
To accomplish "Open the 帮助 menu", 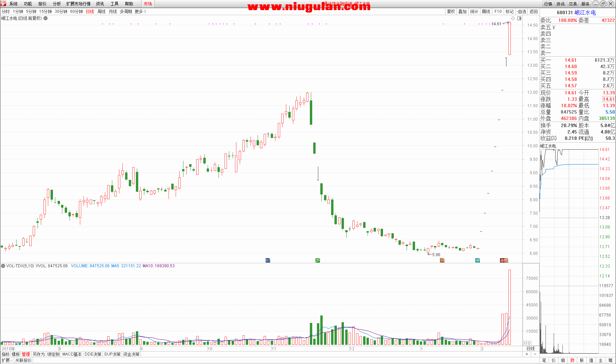I will pyautogui.click(x=129, y=4).
